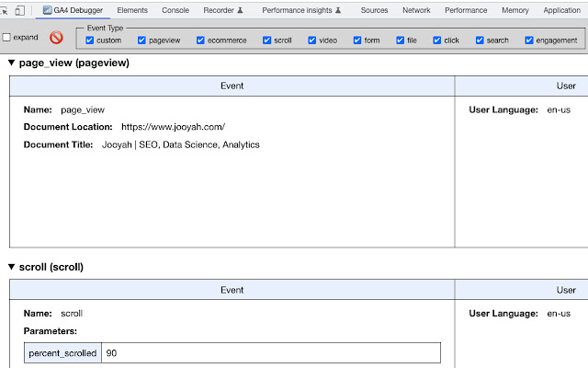Viewport: 588px width, 368px height.
Task: Uncheck the file event type
Action: [x=401, y=40]
